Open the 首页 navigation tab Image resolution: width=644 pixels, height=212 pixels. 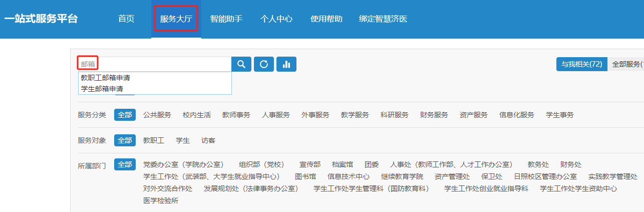coord(126,19)
